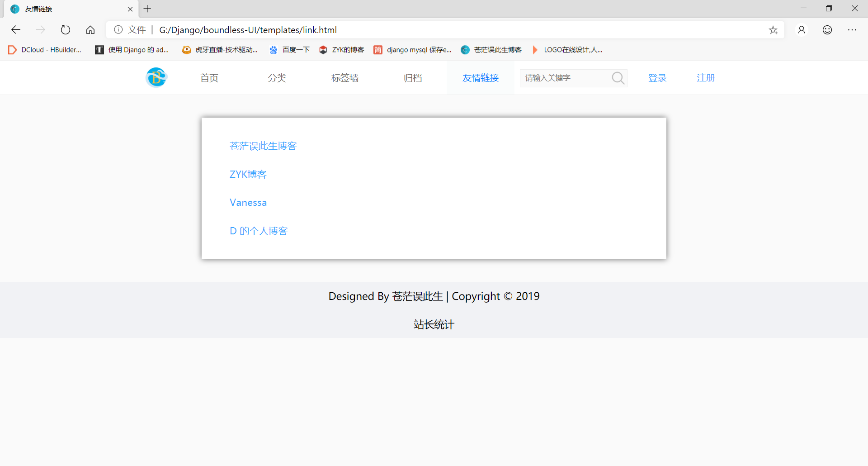This screenshot has width=868, height=466.
Task: Click the 登录 login link
Action: [657, 78]
